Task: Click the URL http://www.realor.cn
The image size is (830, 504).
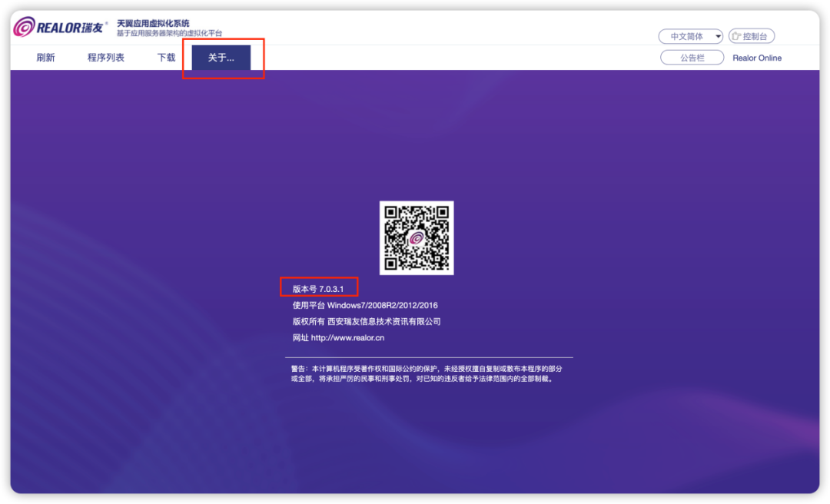Action: coord(347,338)
